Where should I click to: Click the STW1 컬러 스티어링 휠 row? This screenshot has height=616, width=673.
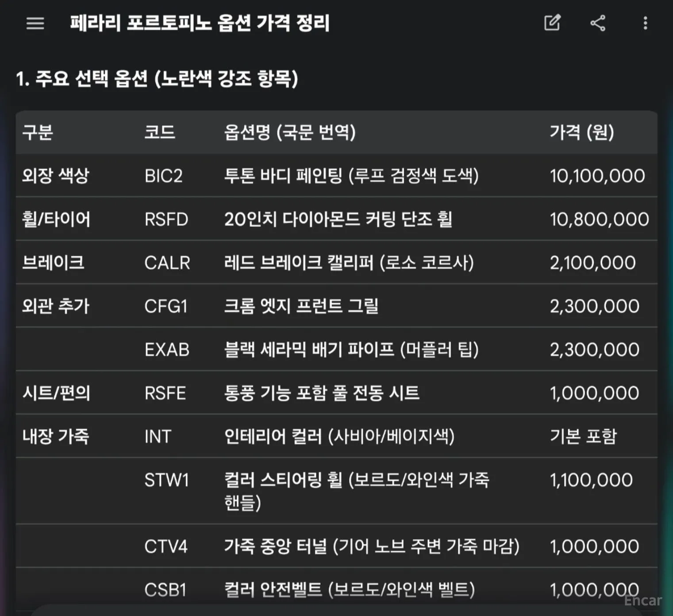coord(336,491)
